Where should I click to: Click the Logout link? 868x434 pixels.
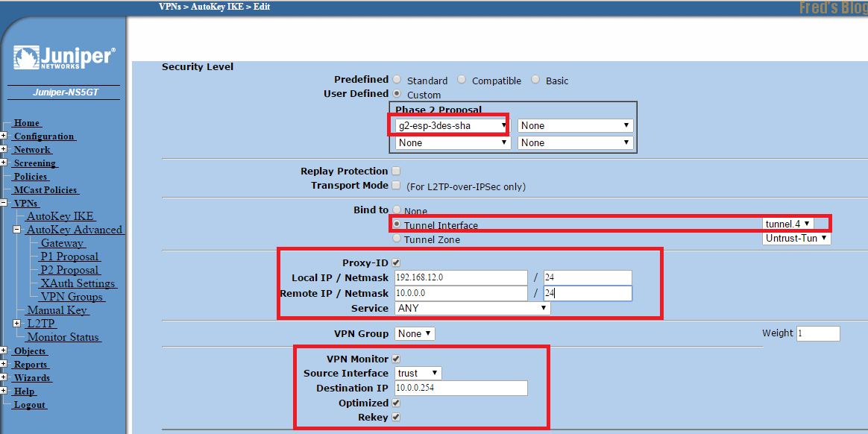29,405
